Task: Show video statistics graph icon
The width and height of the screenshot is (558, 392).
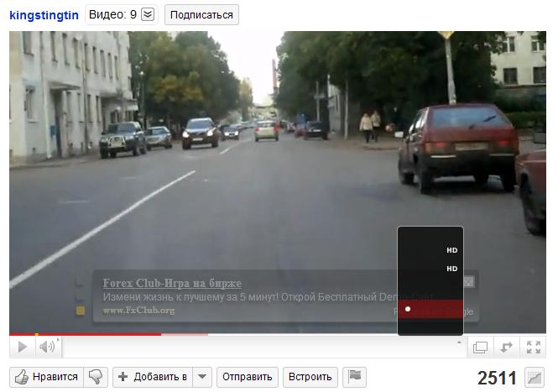Action: pyautogui.click(x=534, y=377)
